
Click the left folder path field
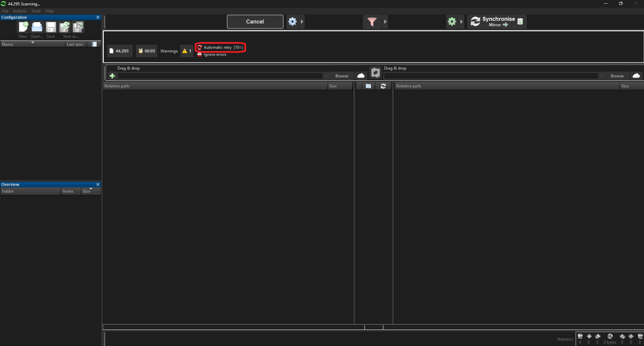220,76
